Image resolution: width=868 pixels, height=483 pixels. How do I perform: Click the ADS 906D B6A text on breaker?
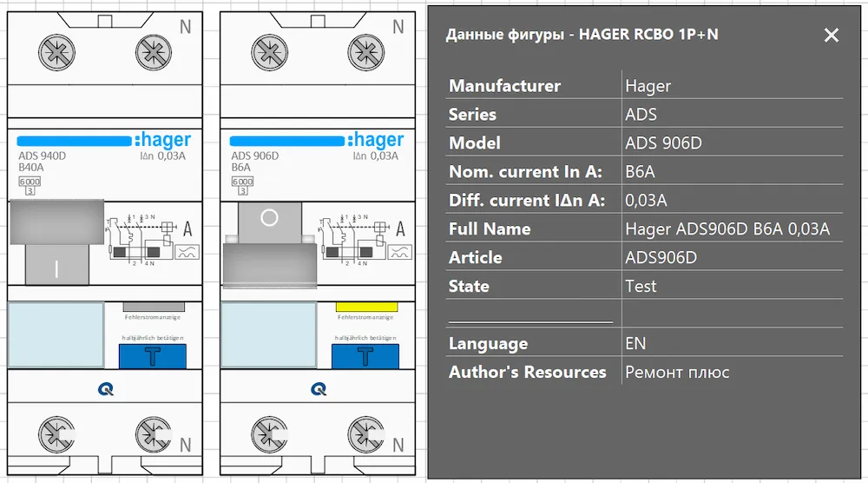tap(254, 162)
